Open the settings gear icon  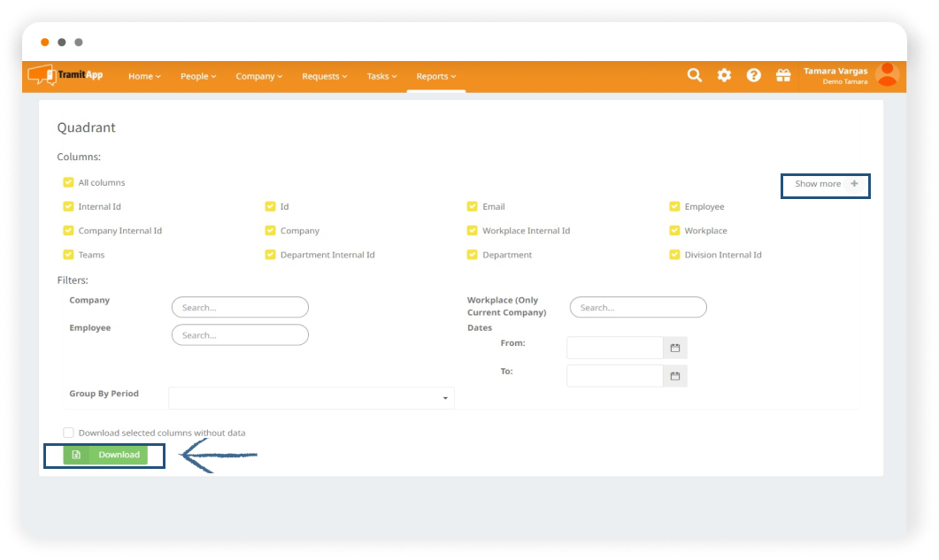[724, 75]
